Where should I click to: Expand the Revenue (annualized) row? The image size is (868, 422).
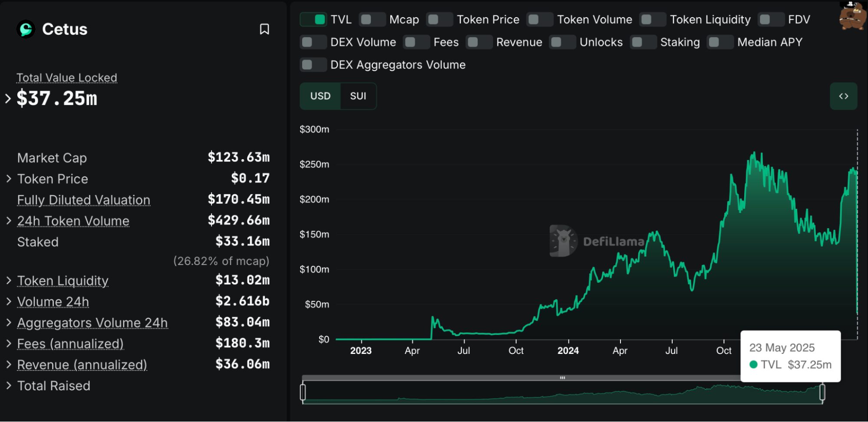pyautogui.click(x=82, y=365)
